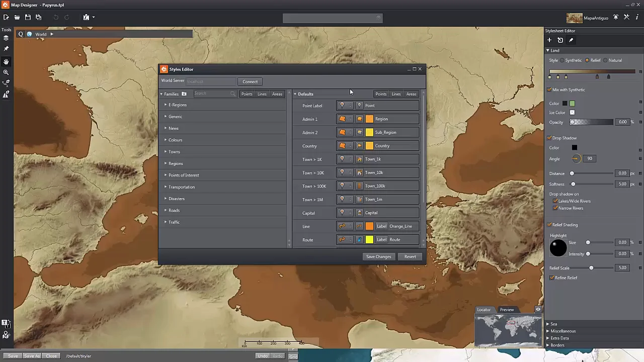This screenshot has height=362, width=644.
Task: Click the orange Admin 1 Region color swatch
Action: [369, 119]
